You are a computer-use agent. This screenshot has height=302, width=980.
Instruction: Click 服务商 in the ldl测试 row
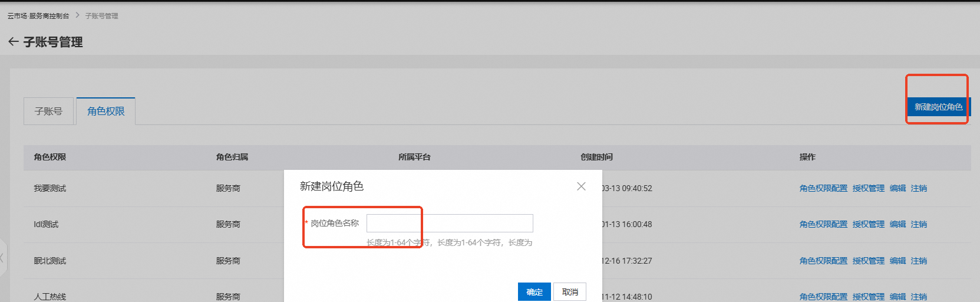coord(228,224)
